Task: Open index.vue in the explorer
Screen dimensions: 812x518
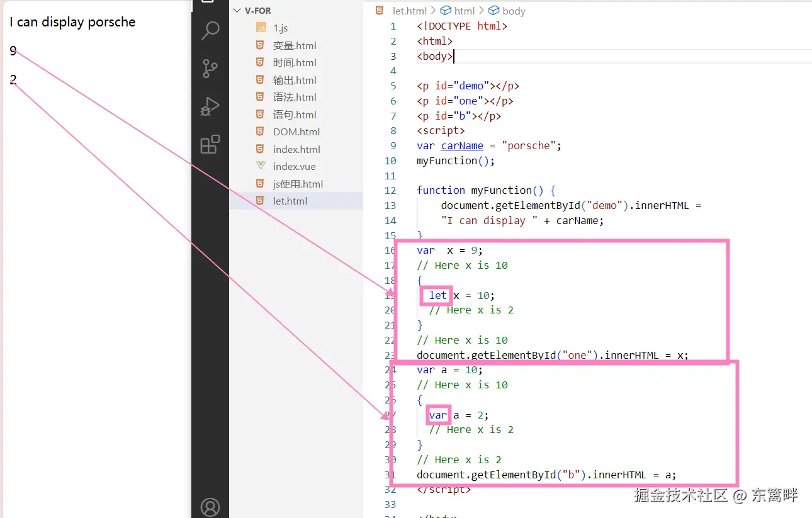Action: 296,167
